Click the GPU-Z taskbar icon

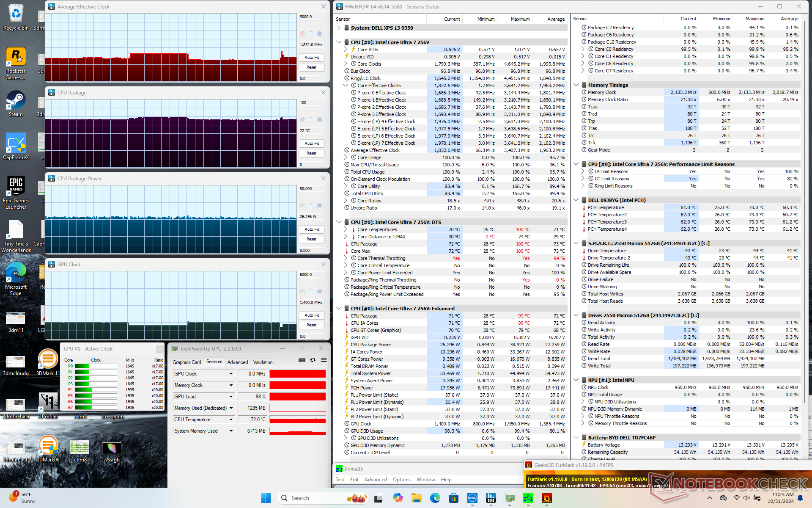(510, 498)
